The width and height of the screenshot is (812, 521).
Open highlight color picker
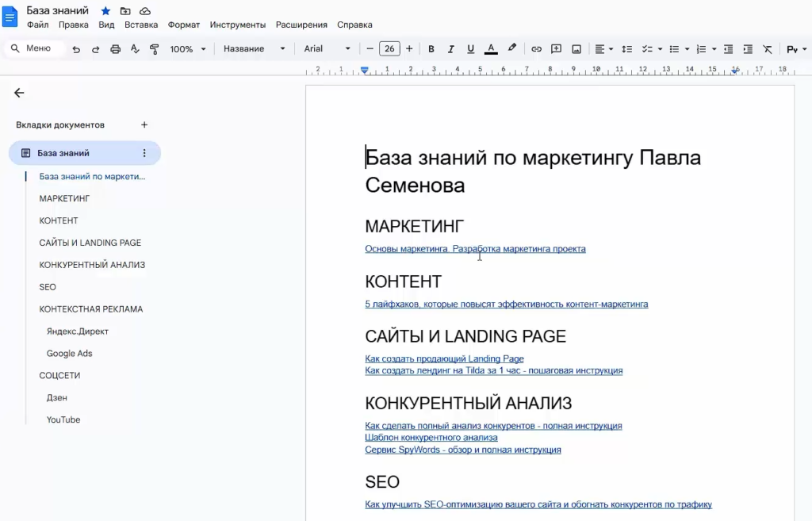point(511,48)
